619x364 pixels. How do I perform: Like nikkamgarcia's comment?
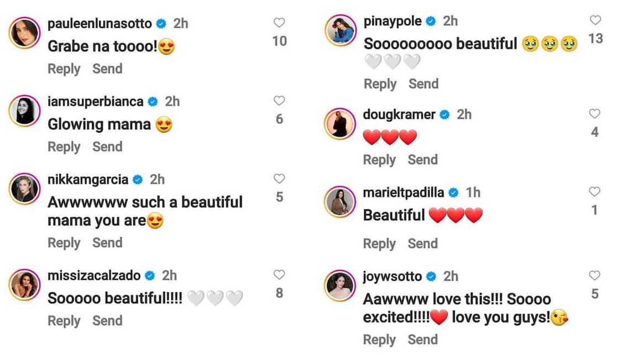pyautogui.click(x=279, y=178)
